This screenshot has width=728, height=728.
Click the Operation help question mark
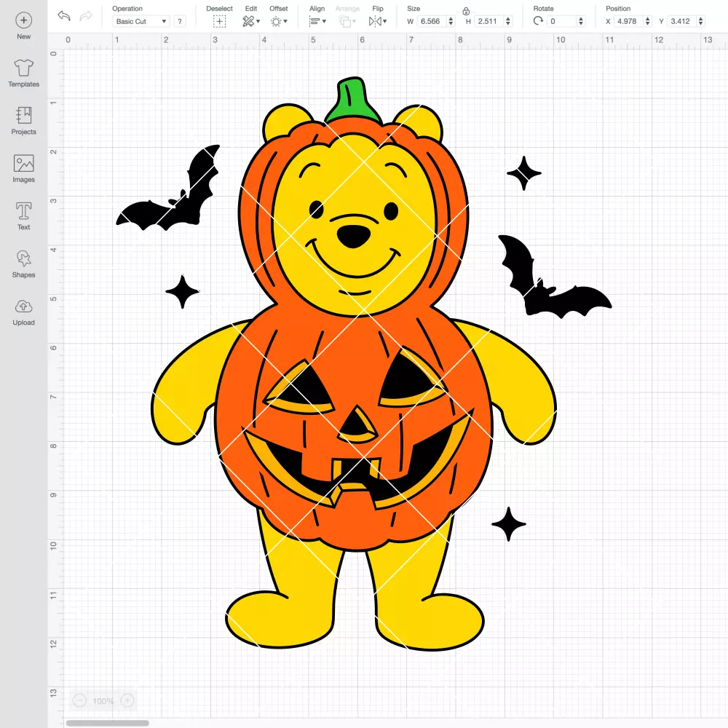pyautogui.click(x=180, y=21)
